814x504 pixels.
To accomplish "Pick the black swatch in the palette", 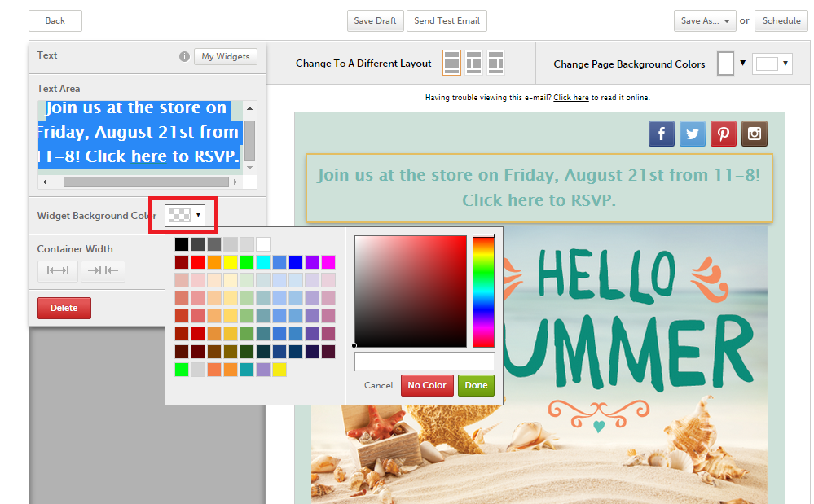I will point(182,244).
